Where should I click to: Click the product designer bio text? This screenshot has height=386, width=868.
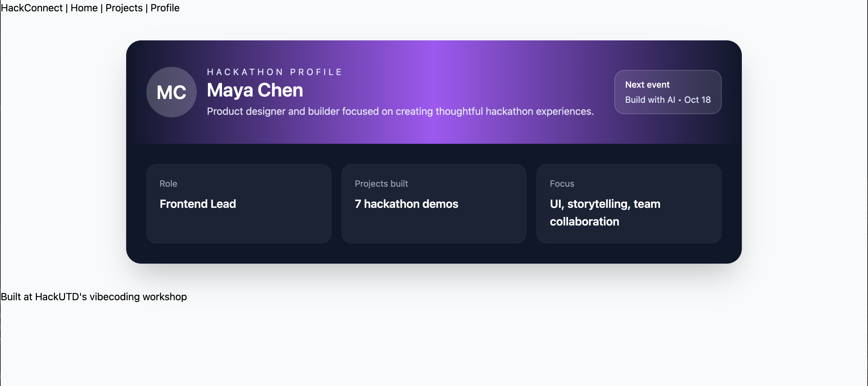coord(400,111)
